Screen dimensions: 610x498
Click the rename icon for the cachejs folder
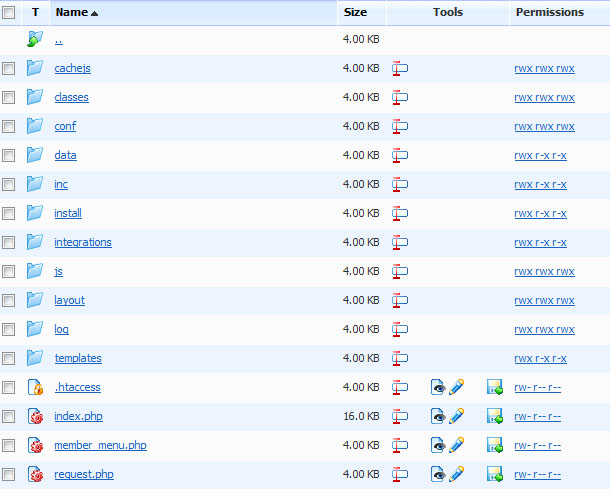(x=400, y=69)
